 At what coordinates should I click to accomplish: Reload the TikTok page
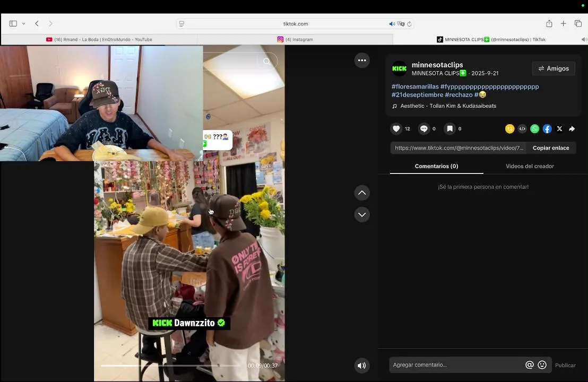coord(410,24)
